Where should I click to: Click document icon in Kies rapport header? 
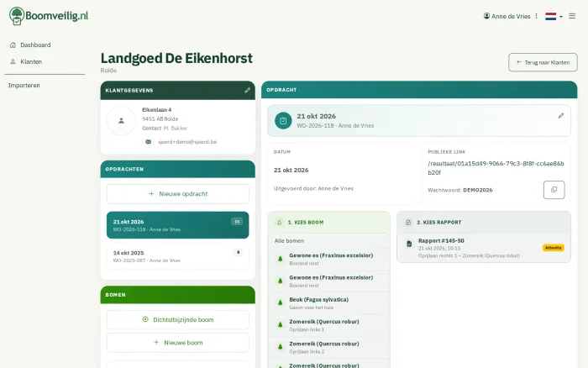pos(408,223)
